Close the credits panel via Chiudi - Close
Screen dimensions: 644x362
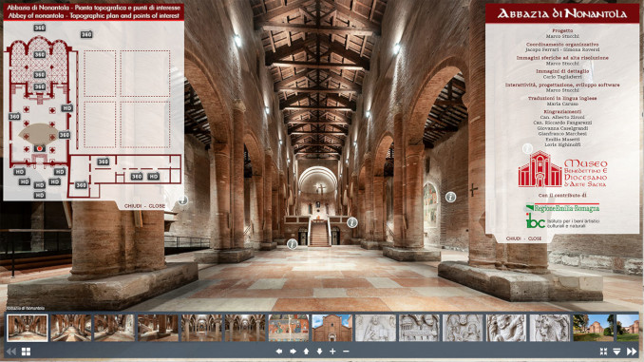click(523, 238)
